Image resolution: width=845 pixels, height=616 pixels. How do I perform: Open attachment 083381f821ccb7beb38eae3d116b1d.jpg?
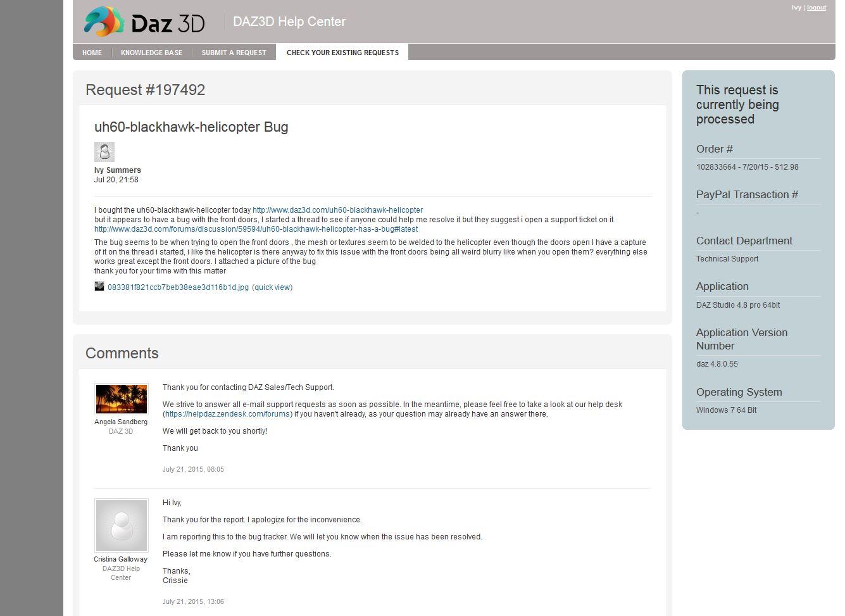[178, 287]
